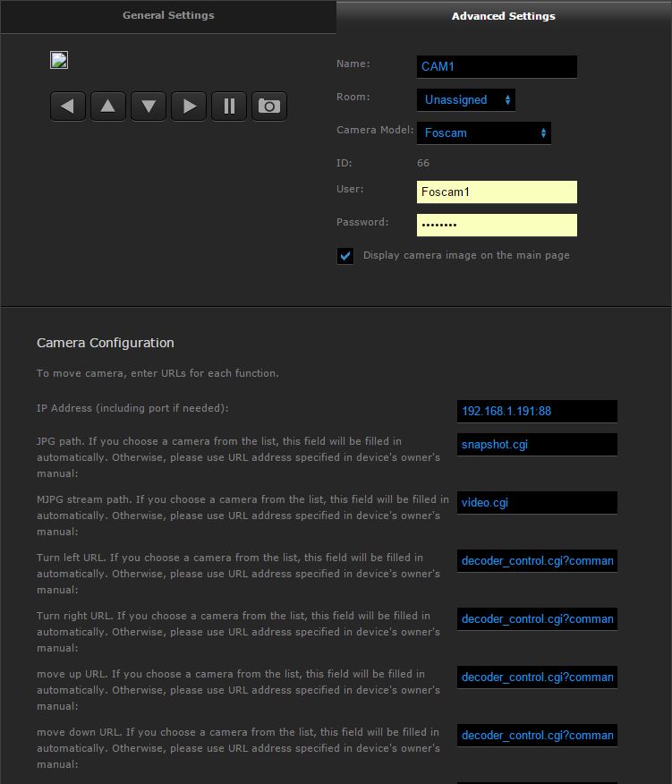Open the Camera Model dropdown showing Foscam

[x=484, y=133]
